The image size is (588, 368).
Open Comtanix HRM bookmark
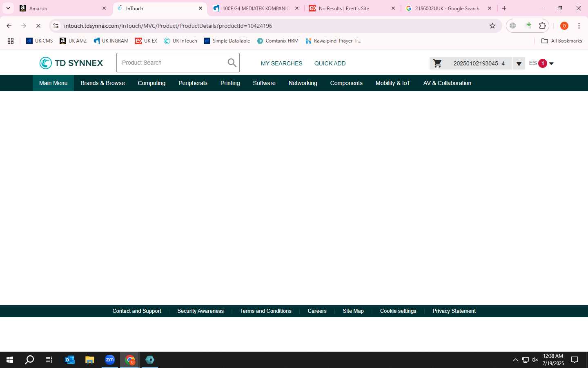(x=278, y=41)
